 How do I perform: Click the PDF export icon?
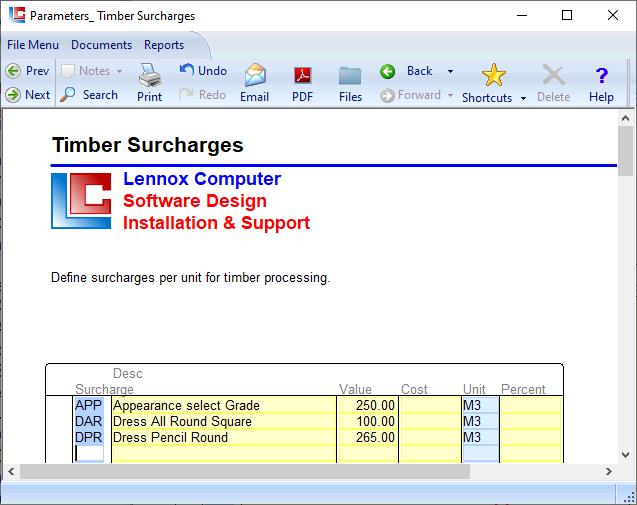pos(303,76)
